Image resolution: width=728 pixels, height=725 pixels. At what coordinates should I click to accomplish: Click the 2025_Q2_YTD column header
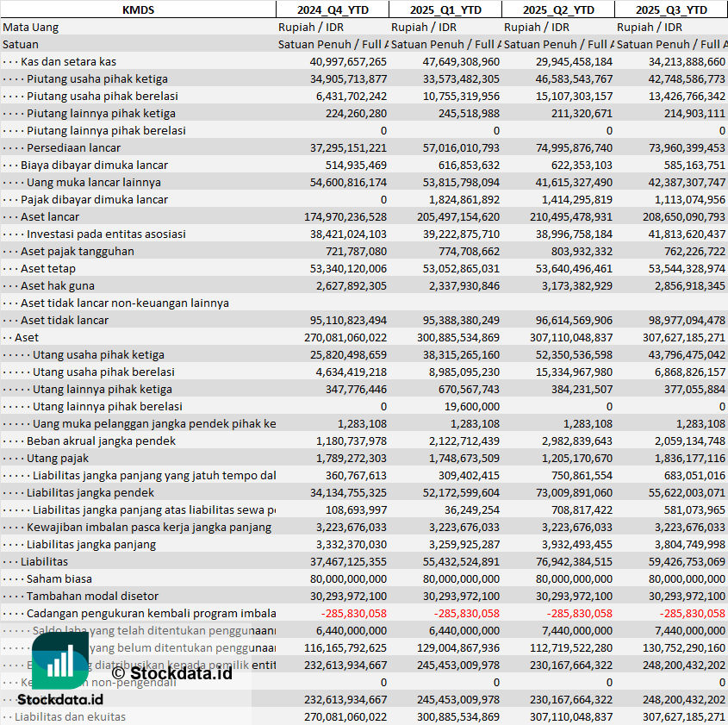[x=558, y=9]
